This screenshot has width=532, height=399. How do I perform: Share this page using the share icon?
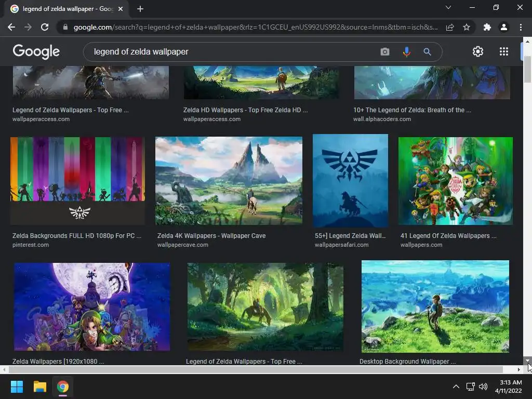[x=450, y=27]
